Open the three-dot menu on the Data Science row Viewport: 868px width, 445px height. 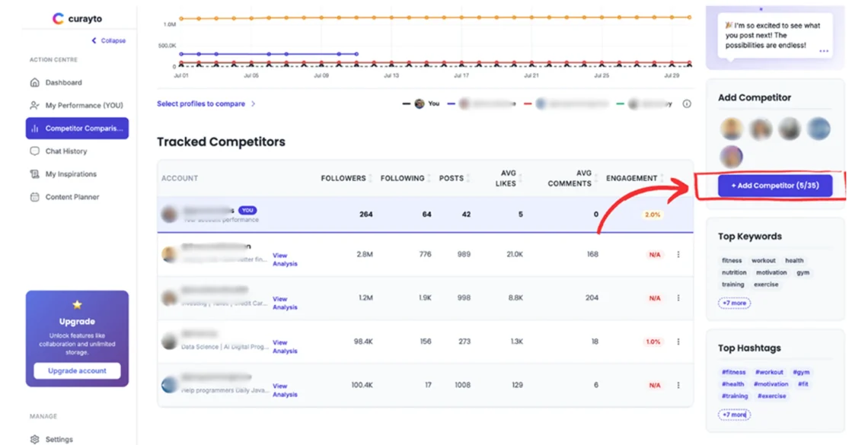point(676,341)
